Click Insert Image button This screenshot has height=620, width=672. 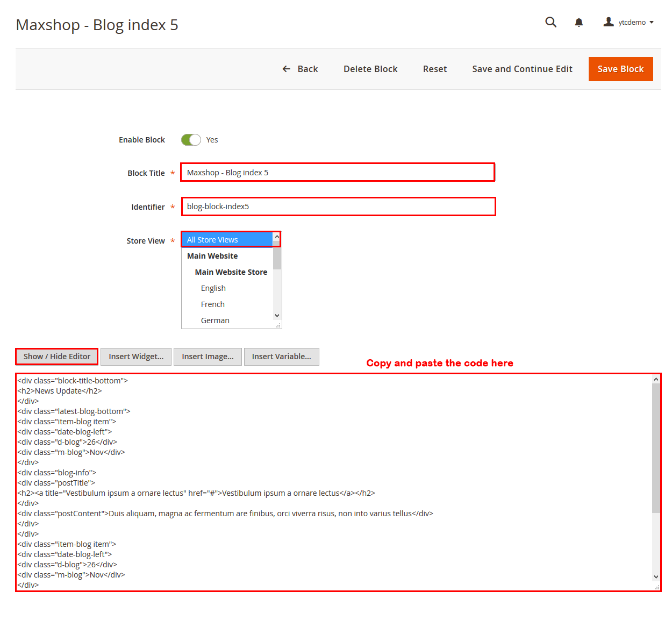click(x=208, y=357)
